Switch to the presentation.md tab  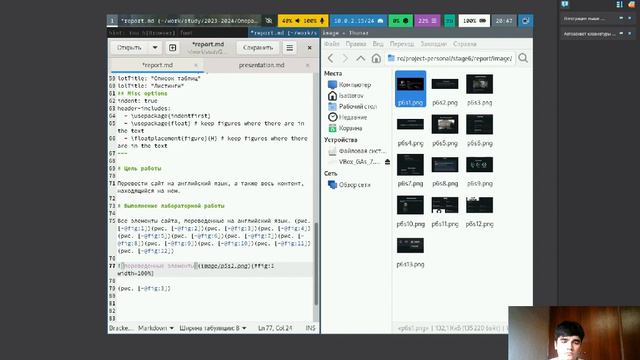click(261, 65)
